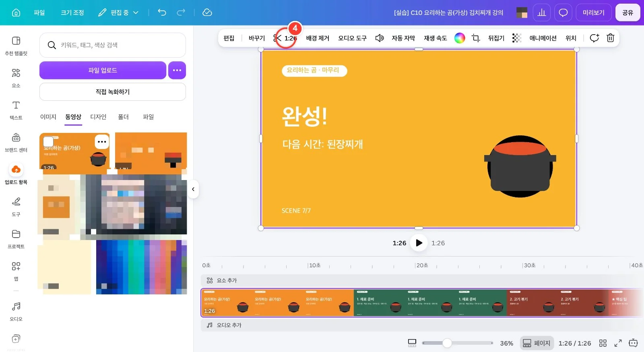The height and width of the screenshot is (352, 644).
Task: Collapse the side panel arrow
Action: tap(193, 189)
